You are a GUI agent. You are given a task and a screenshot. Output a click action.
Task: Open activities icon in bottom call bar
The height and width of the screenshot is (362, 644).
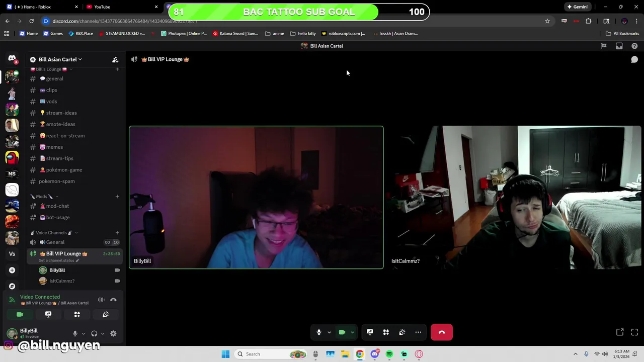pyautogui.click(x=386, y=332)
